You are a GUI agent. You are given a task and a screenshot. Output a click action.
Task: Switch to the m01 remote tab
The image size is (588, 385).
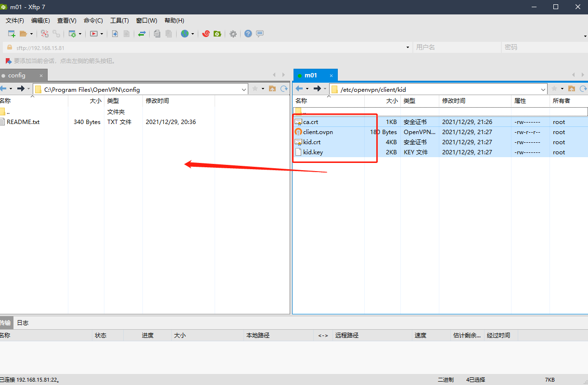tap(311, 75)
